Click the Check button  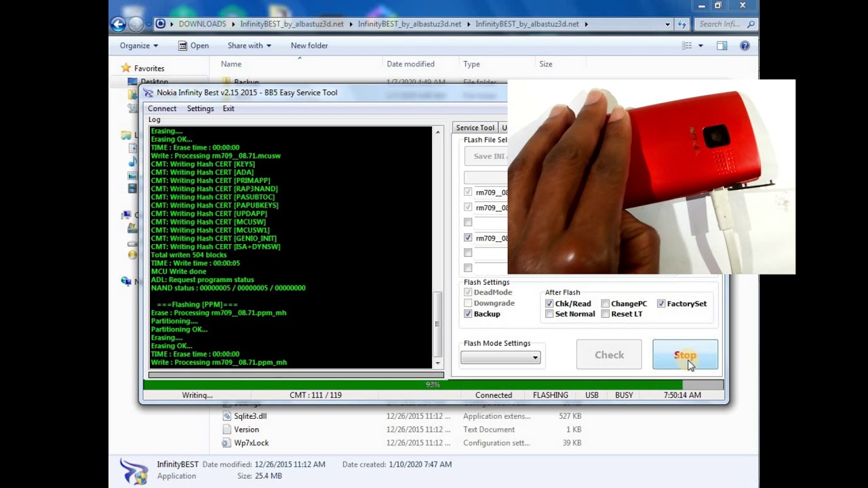pos(609,355)
